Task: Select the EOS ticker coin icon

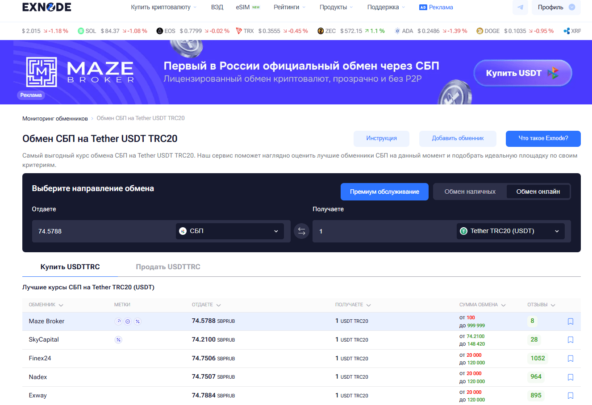Action: pyautogui.click(x=159, y=31)
